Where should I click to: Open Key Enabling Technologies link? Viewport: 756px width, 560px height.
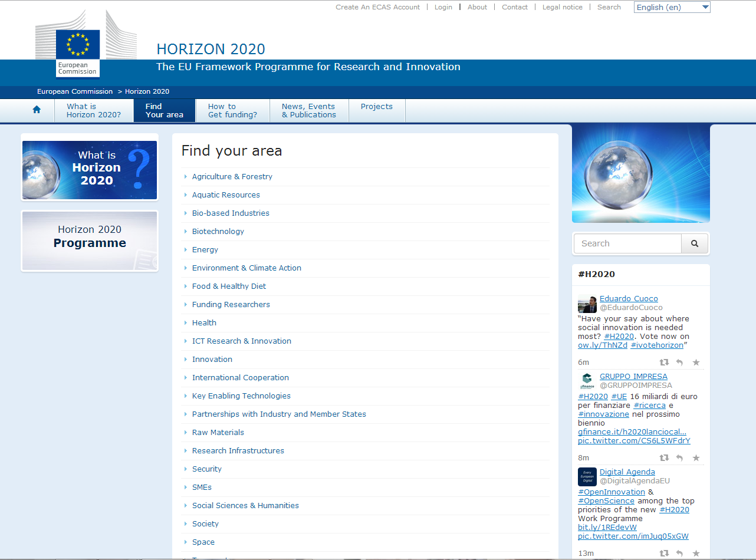(241, 396)
